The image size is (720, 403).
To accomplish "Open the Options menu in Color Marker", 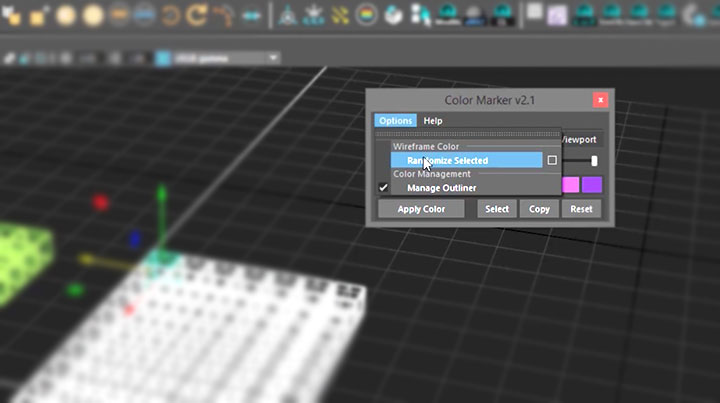I will tap(395, 121).
